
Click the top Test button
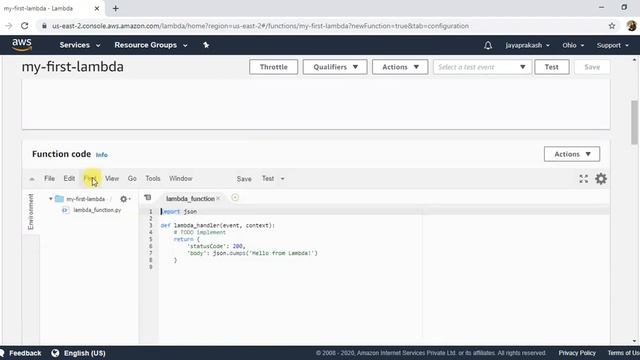point(551,67)
